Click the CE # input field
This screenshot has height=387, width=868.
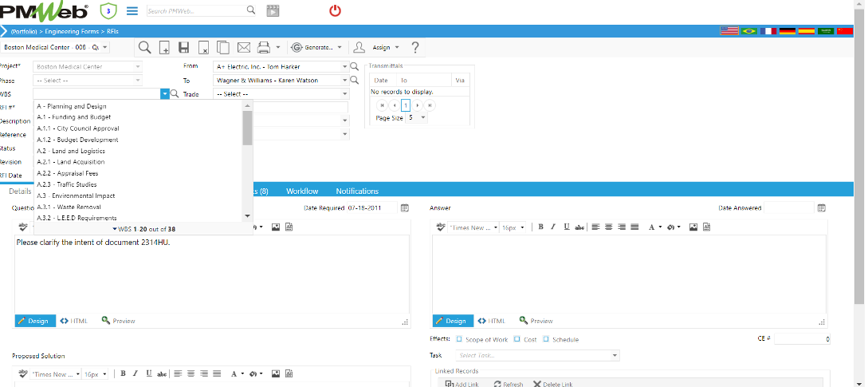[802, 339]
